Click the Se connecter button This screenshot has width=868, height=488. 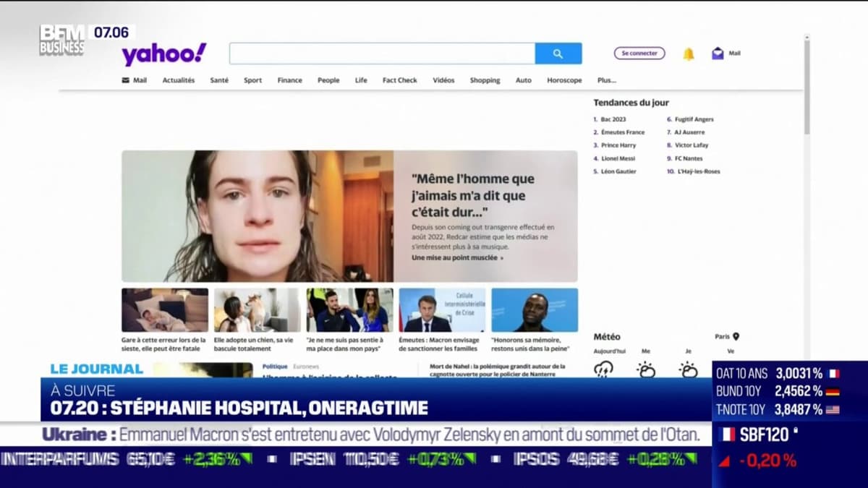639,53
